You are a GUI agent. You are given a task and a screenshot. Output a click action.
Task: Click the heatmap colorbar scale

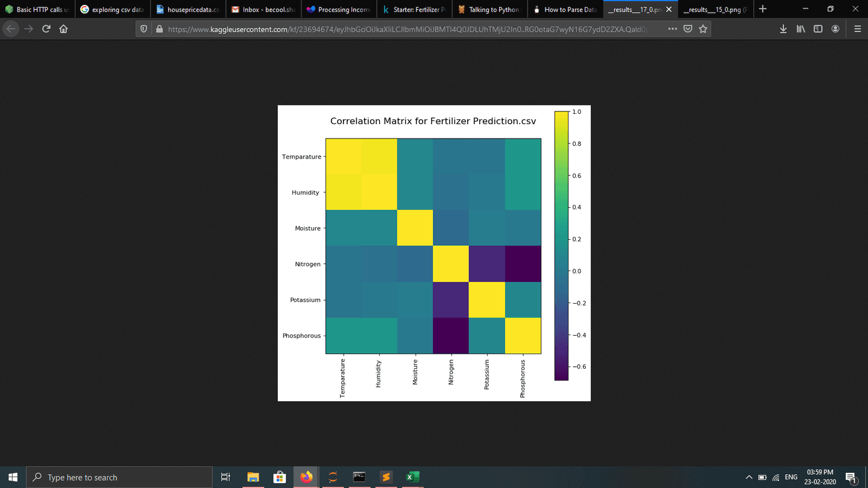pyautogui.click(x=561, y=246)
